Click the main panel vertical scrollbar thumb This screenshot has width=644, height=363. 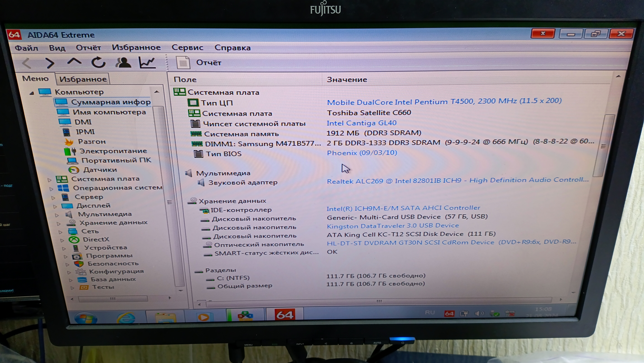point(604,146)
